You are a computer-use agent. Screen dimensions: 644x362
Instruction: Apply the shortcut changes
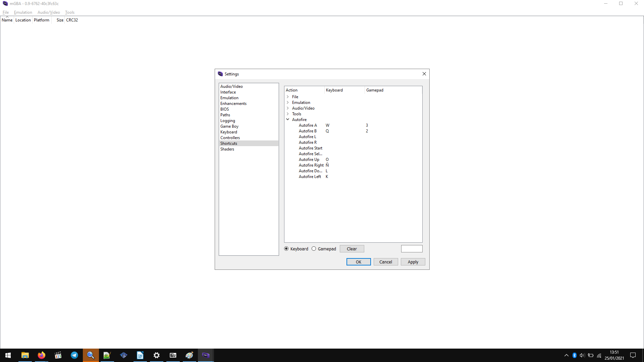point(413,262)
